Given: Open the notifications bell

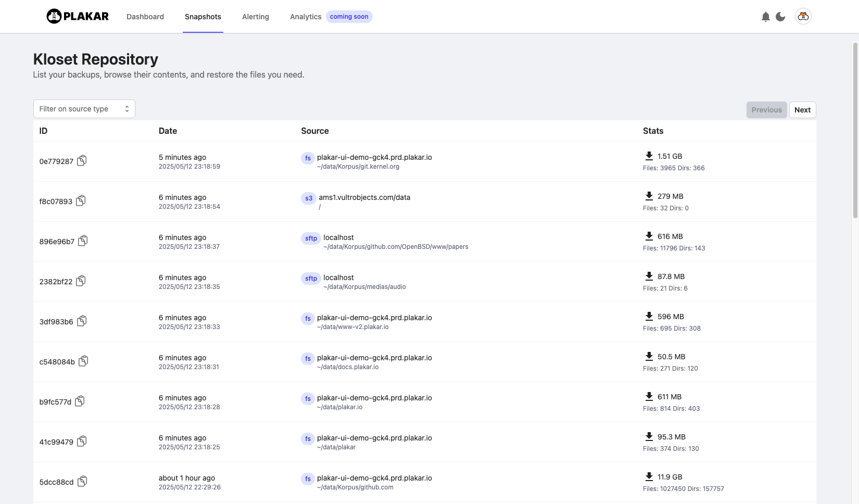Looking at the screenshot, I should [765, 17].
